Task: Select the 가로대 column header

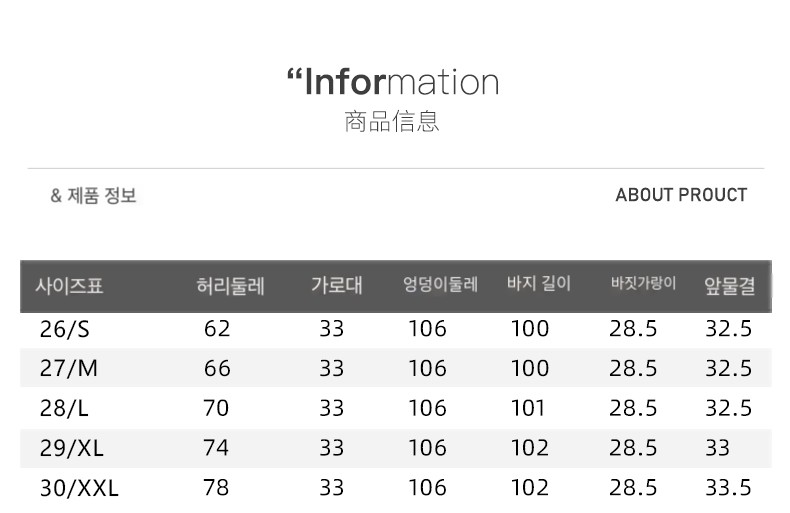Action: [x=337, y=285]
